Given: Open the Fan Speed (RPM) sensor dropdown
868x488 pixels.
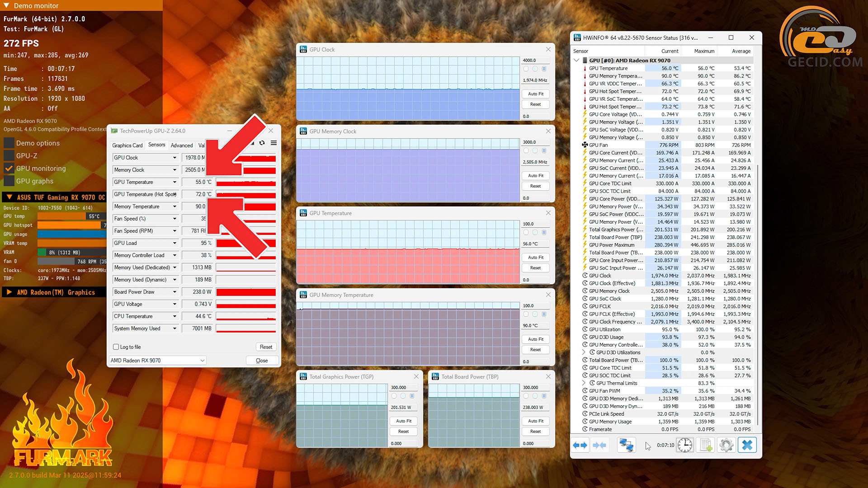Looking at the screenshot, I should pyautogui.click(x=175, y=231).
